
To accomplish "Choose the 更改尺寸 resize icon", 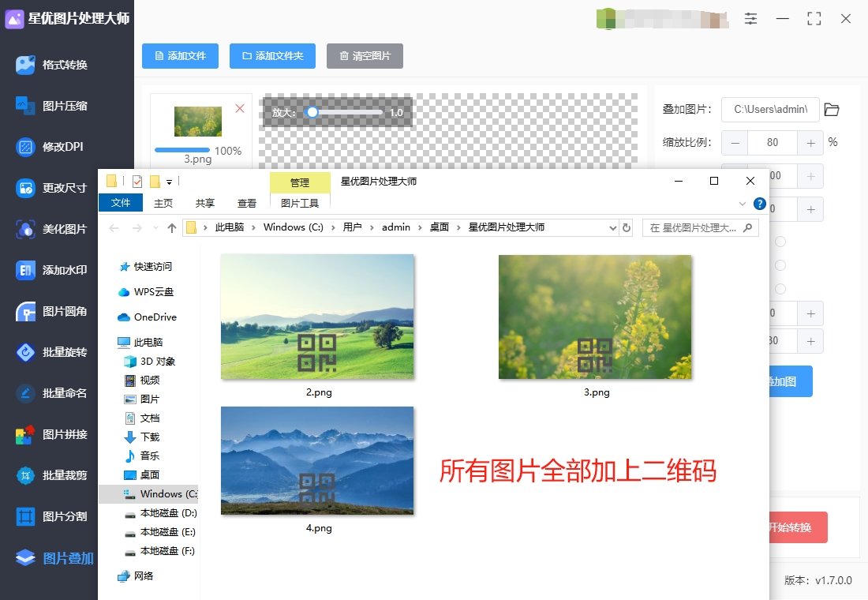I will [25, 189].
